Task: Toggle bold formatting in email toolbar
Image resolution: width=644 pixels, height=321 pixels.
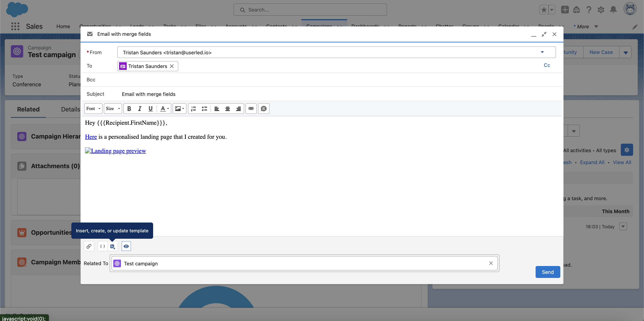Action: 129,108
